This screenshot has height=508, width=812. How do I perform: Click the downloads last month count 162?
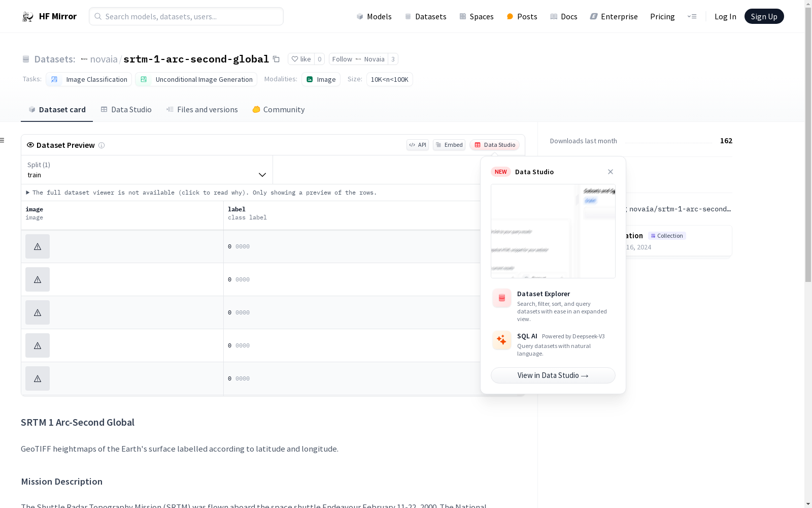[726, 141]
